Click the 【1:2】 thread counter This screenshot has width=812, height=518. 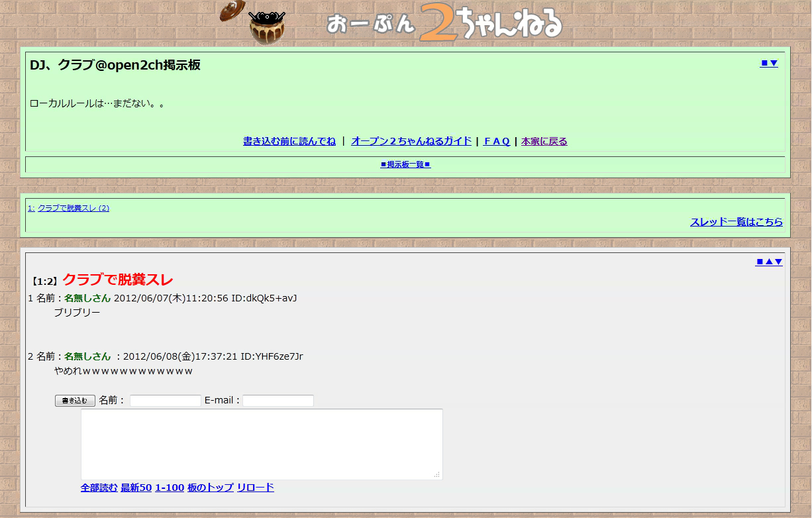(x=44, y=282)
